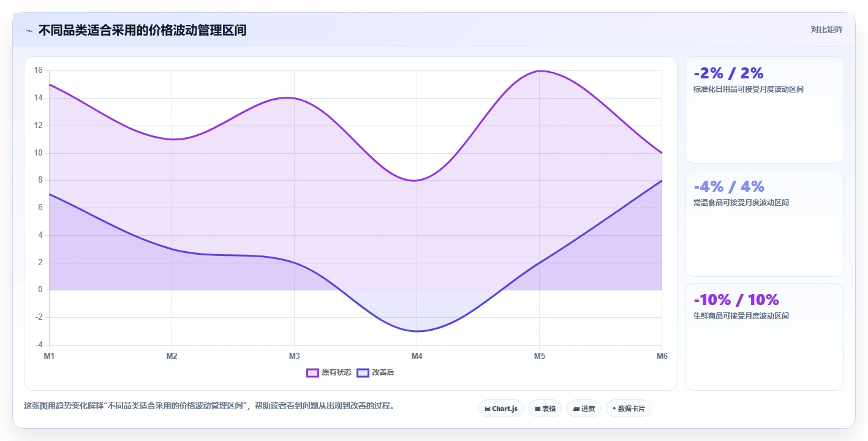Image resolution: width=868 pixels, height=441 pixels.
Task: Toggle the 原有状态 legend entry
Action: [x=329, y=372]
